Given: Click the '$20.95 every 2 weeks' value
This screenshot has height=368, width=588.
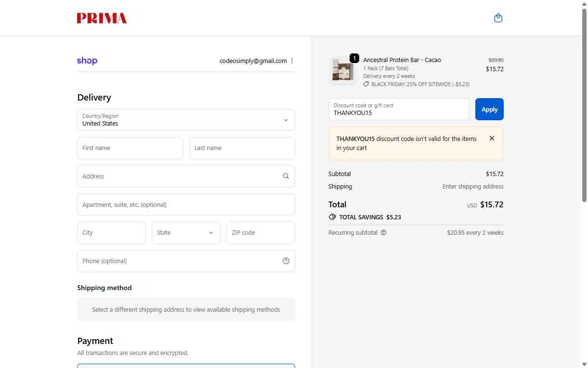Looking at the screenshot, I should click(475, 233).
